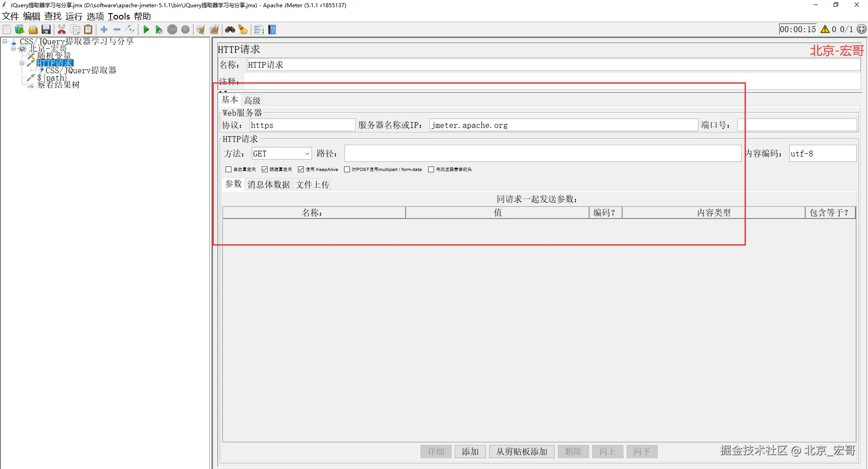868x469 pixels.
Task: Click the 向上 button
Action: (608, 451)
